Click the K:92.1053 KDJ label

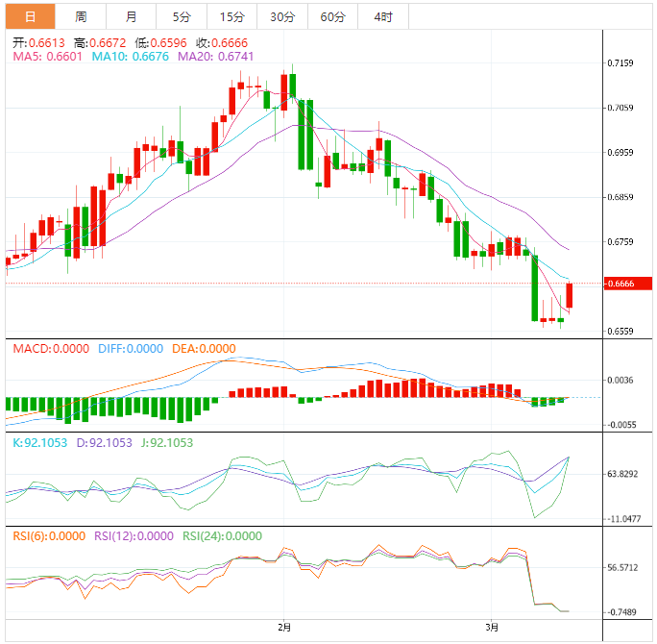[x=39, y=443]
